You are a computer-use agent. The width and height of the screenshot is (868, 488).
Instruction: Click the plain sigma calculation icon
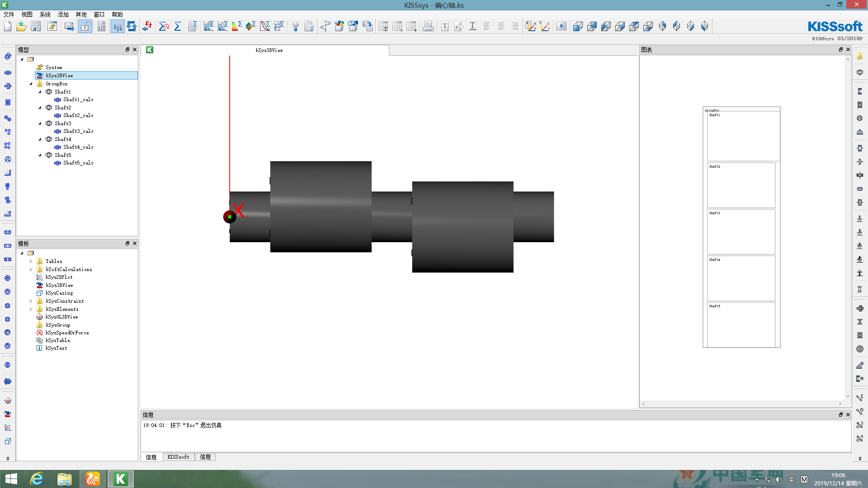pyautogui.click(x=178, y=26)
